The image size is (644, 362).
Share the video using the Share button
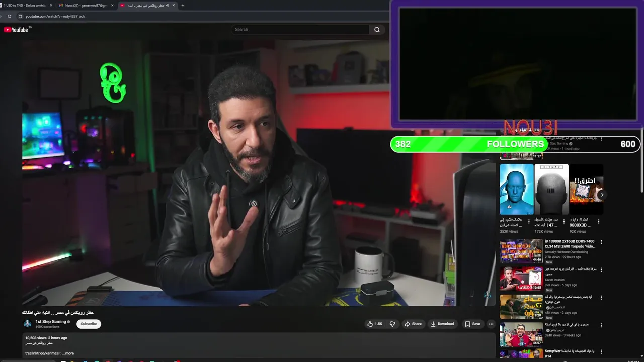(x=413, y=324)
